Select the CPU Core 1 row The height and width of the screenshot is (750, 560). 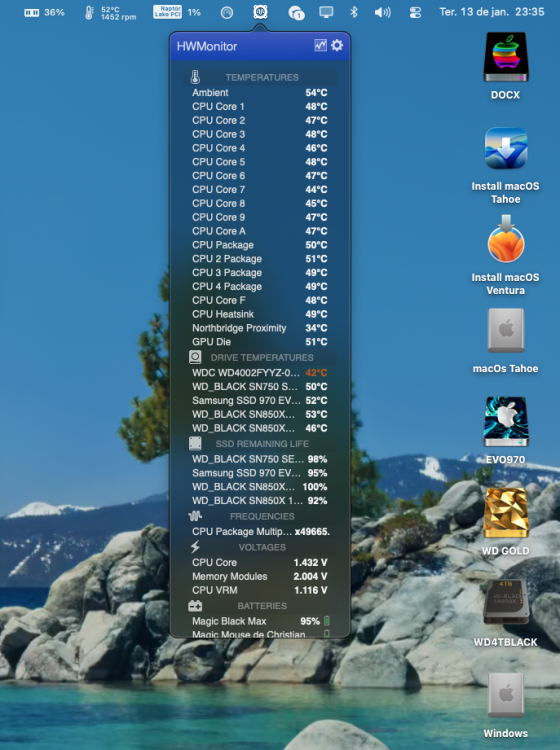click(260, 106)
